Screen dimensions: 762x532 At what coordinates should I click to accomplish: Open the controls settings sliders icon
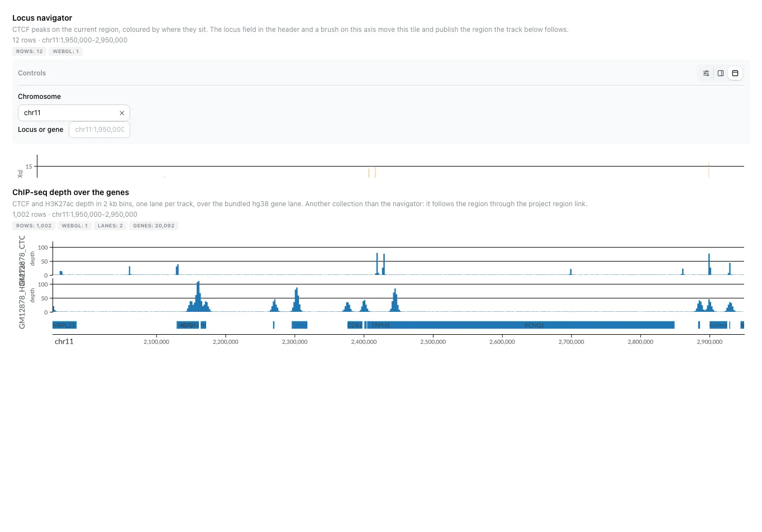click(x=706, y=73)
